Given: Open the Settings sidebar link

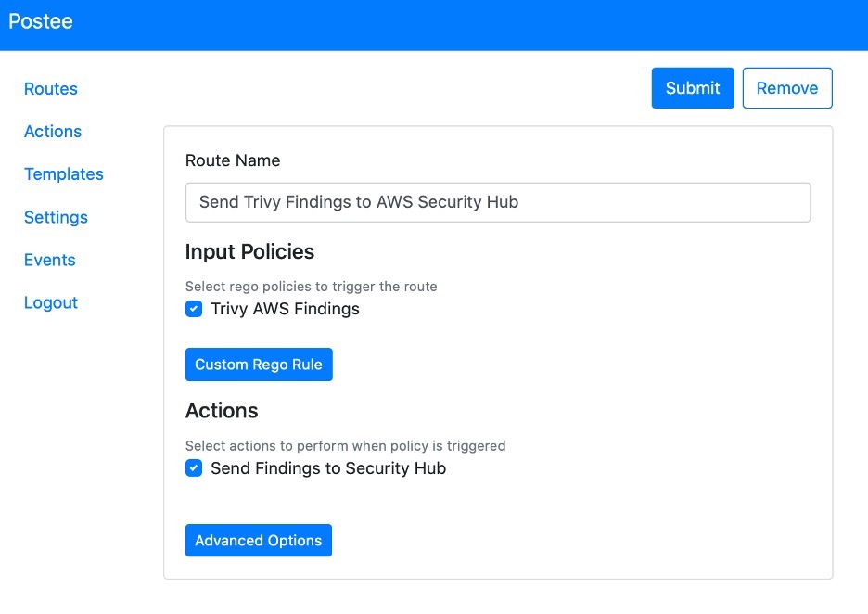Looking at the screenshot, I should [x=56, y=217].
